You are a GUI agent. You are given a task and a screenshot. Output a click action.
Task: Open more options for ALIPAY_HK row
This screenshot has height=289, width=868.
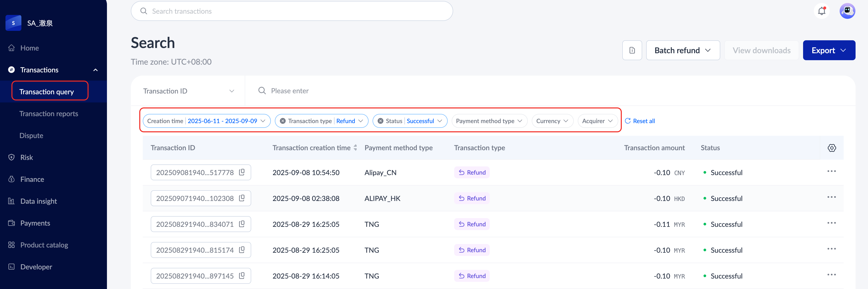coord(831,197)
